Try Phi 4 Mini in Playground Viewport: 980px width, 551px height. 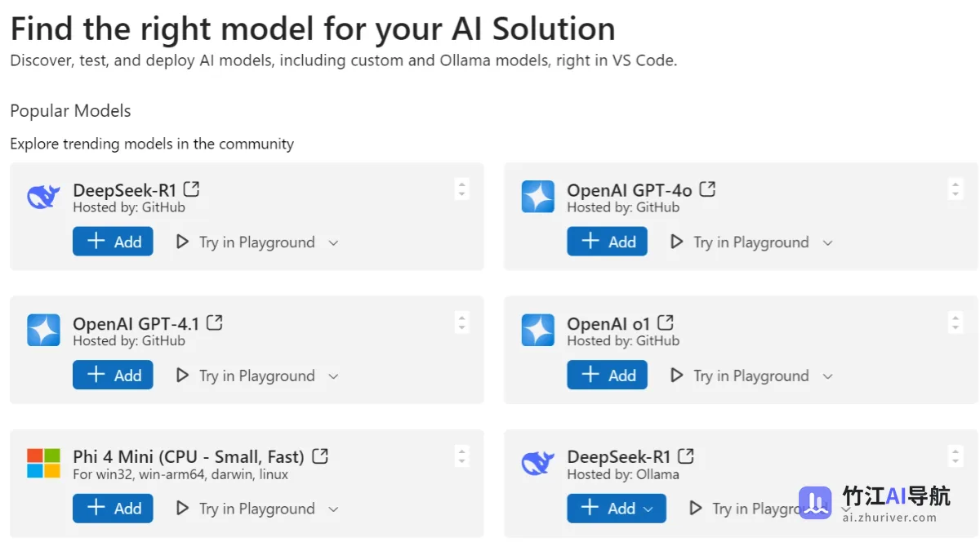click(245, 509)
